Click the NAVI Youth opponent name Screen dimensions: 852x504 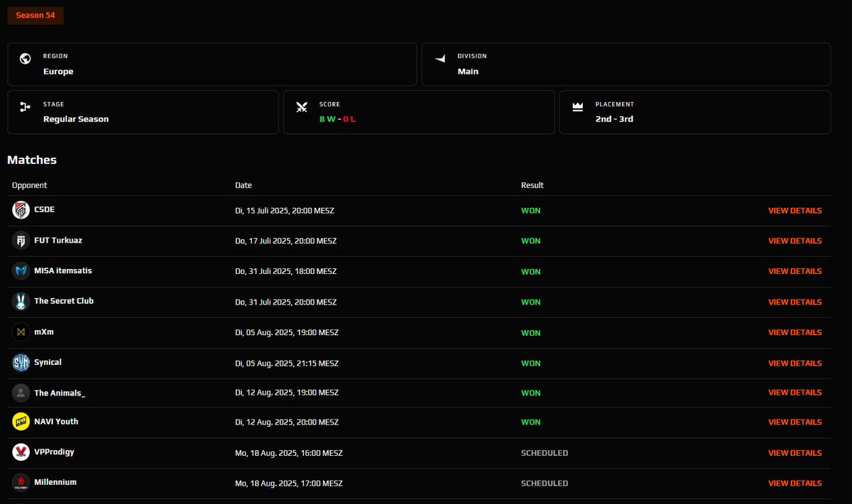click(x=56, y=422)
